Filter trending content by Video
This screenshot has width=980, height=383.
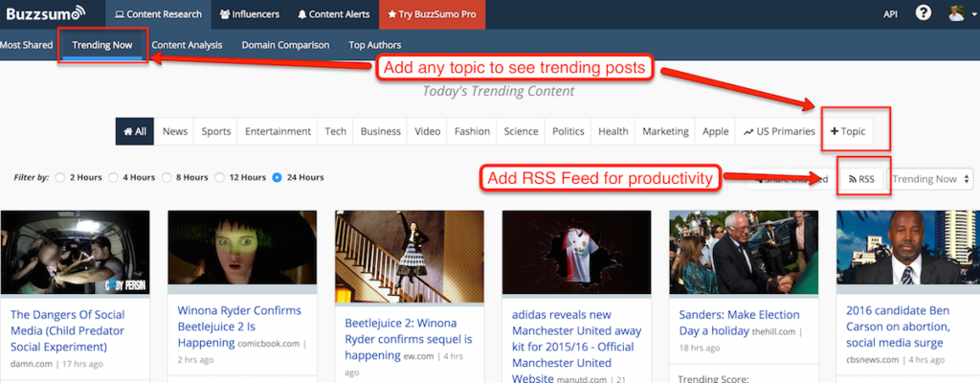pos(428,131)
